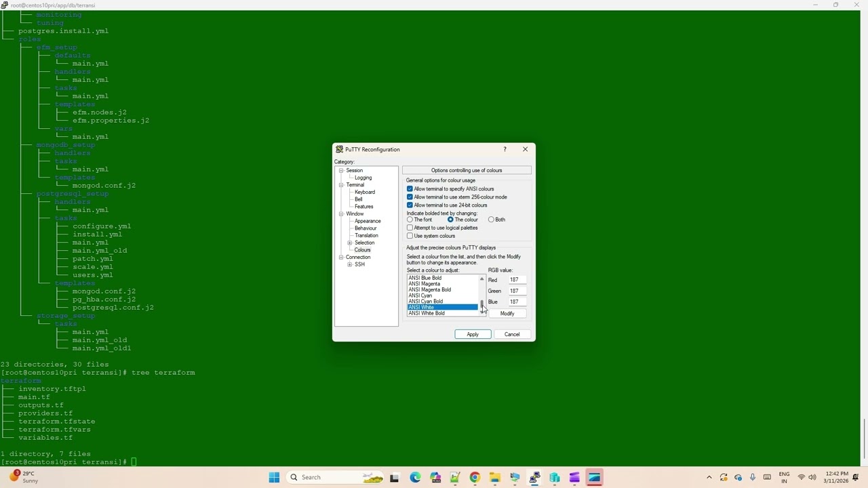868x488 pixels.
Task: Open File Explorer from the taskbar
Action: (495, 477)
